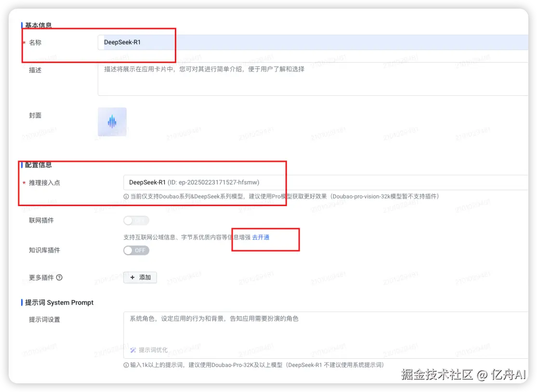The width and height of the screenshot is (537, 392).
Task: Toggle the 联网插件 switch
Action: coord(136,221)
